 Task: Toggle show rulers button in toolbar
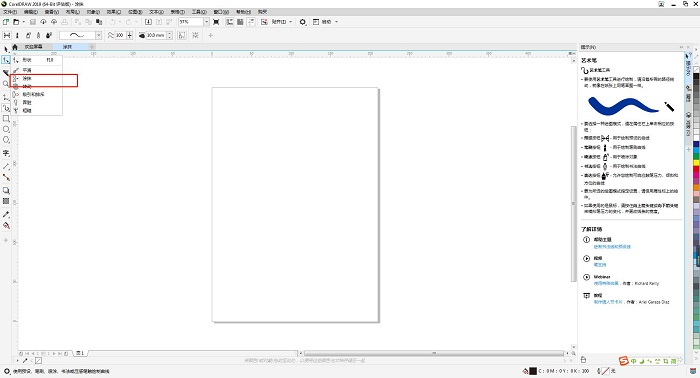point(229,21)
